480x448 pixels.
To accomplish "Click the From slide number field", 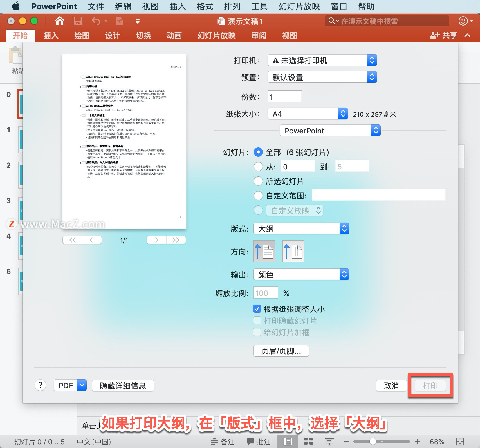I will [x=298, y=167].
